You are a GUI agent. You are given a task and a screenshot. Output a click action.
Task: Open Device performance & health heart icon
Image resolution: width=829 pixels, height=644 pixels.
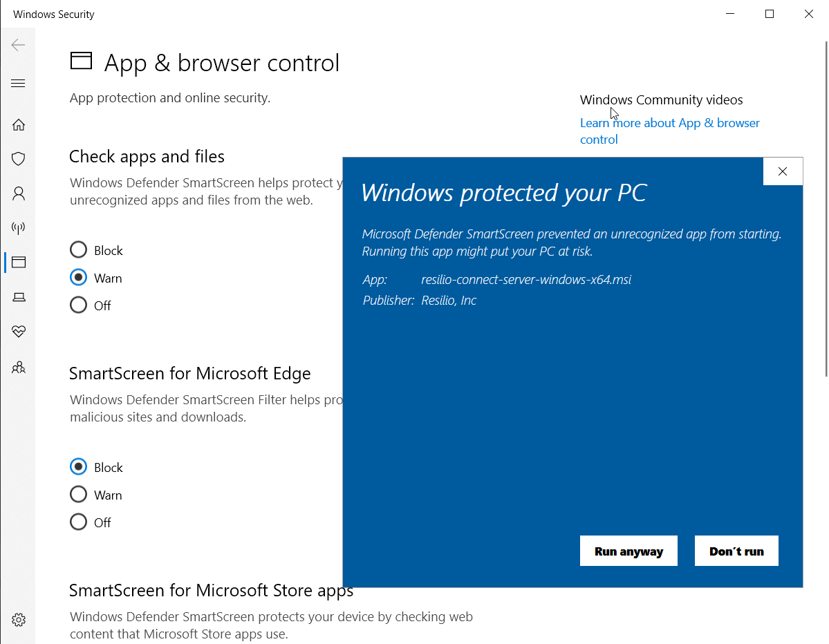[x=19, y=332]
